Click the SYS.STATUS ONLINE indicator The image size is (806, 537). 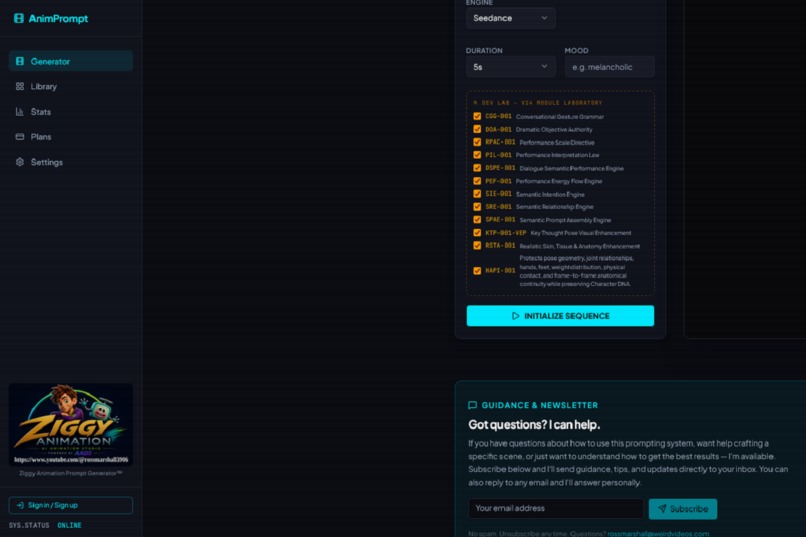pyautogui.click(x=45, y=525)
